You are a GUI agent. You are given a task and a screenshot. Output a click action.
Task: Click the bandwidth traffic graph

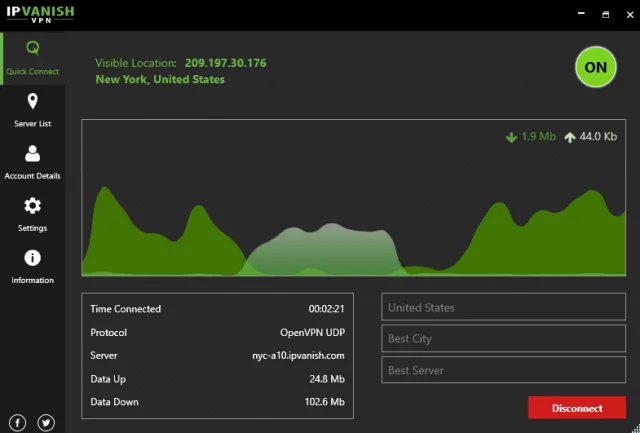coord(353,198)
